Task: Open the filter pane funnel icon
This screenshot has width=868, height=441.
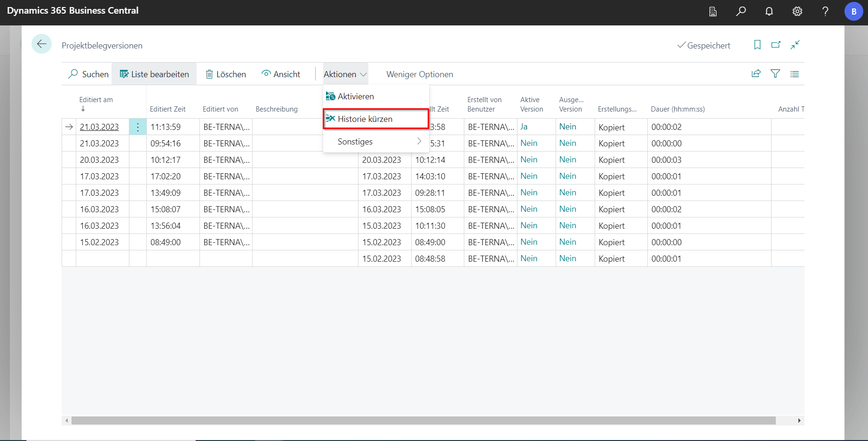Action: (x=775, y=74)
